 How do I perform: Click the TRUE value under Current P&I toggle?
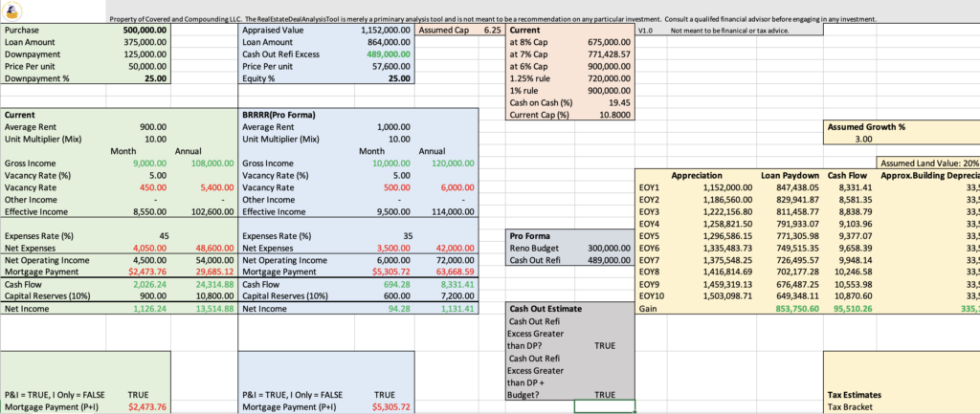(138, 395)
